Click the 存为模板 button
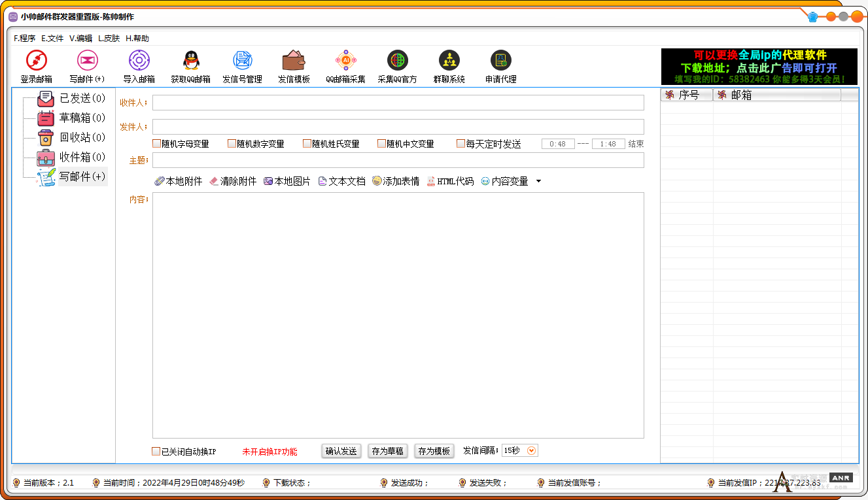This screenshot has width=868, height=500. (x=434, y=451)
